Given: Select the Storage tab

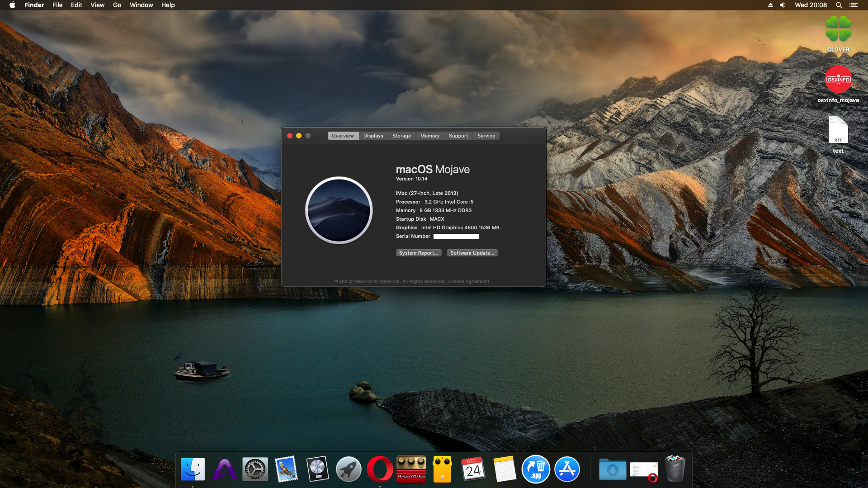Looking at the screenshot, I should click(x=401, y=135).
